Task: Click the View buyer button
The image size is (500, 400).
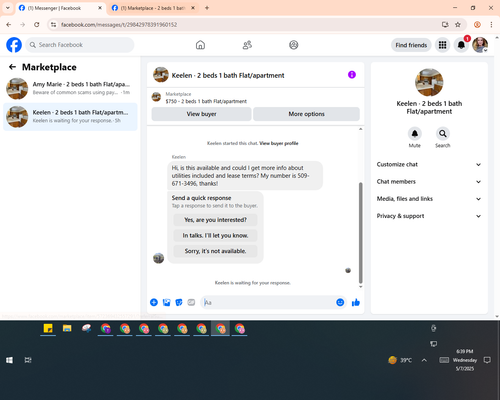Action: tap(201, 114)
